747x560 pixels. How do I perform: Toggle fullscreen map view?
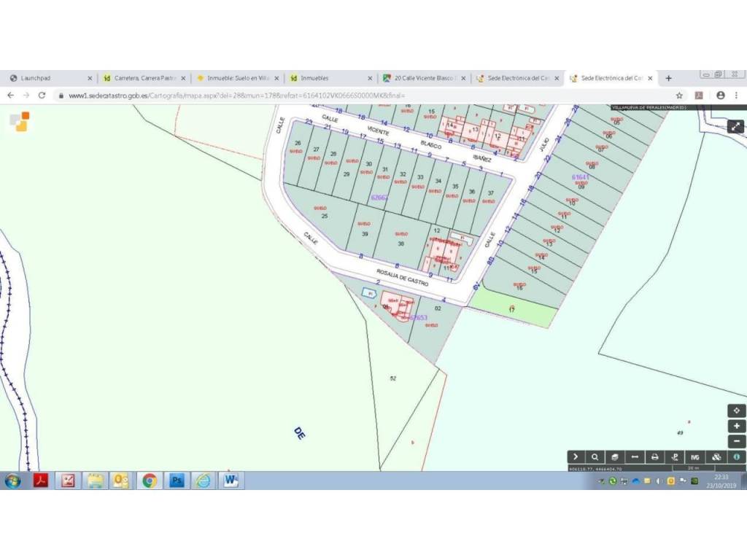tap(736, 126)
